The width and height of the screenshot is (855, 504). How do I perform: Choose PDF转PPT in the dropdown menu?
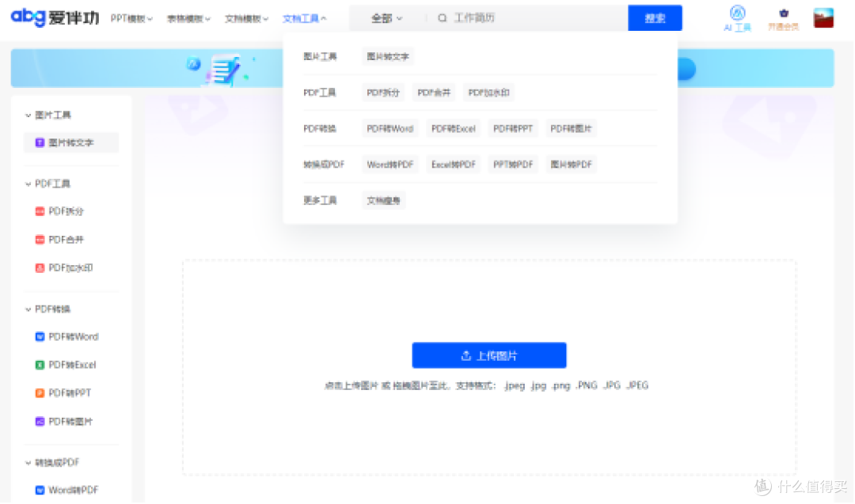click(512, 129)
